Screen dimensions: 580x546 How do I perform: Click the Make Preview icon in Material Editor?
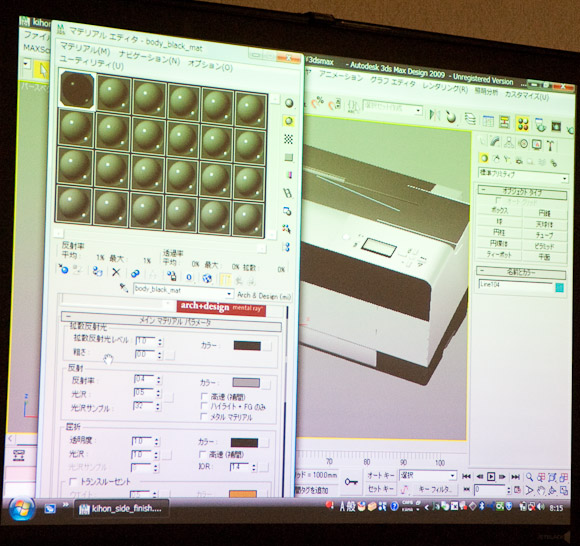(288, 193)
